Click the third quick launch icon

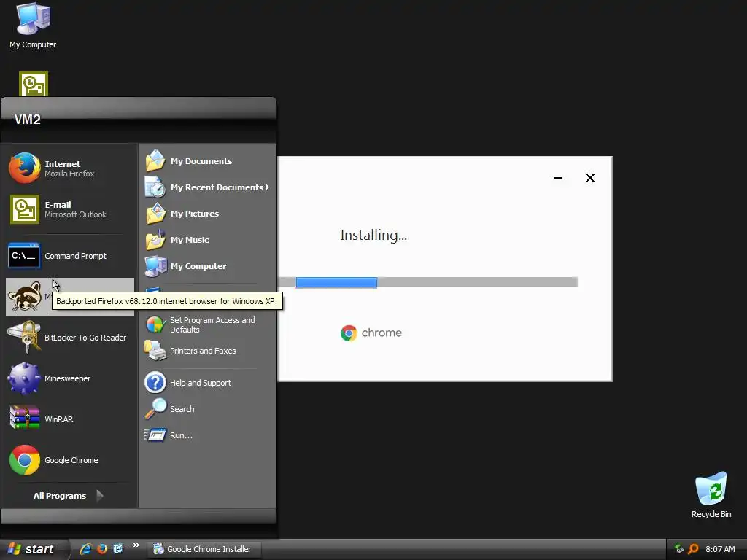pos(118,549)
